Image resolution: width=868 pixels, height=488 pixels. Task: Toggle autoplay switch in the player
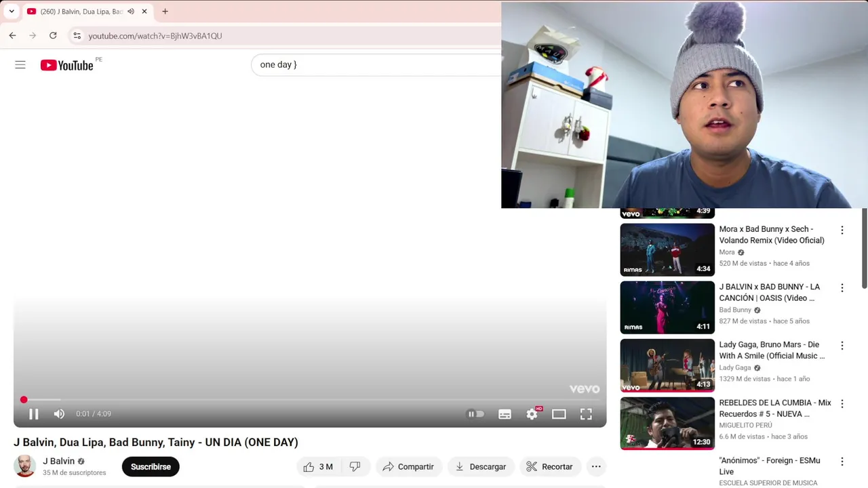click(x=475, y=414)
